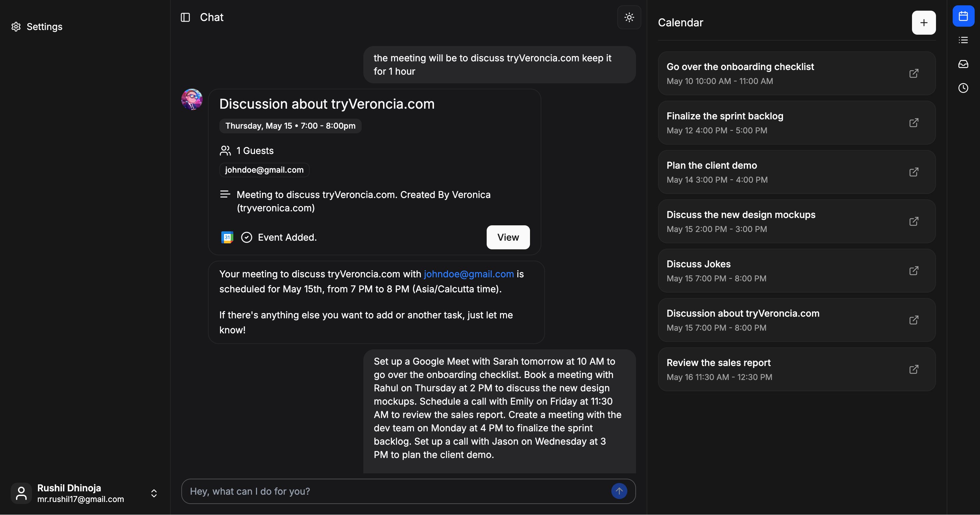
Task: Send message with the arrow-up button
Action: point(619,491)
